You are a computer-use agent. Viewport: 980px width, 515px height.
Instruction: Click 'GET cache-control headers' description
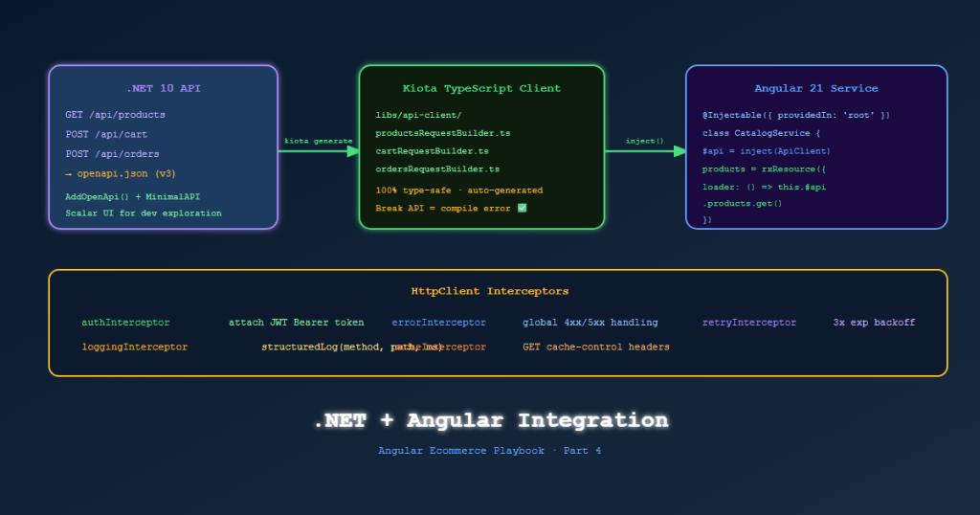pos(595,347)
